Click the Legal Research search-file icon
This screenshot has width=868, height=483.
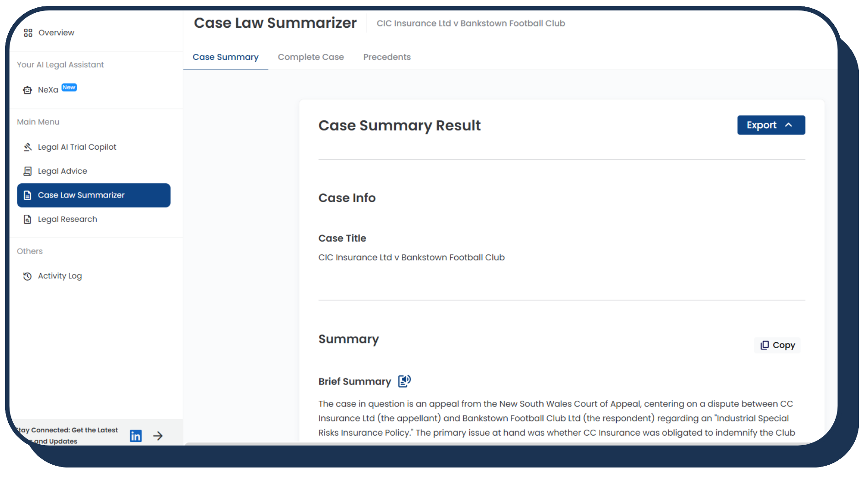pos(27,219)
